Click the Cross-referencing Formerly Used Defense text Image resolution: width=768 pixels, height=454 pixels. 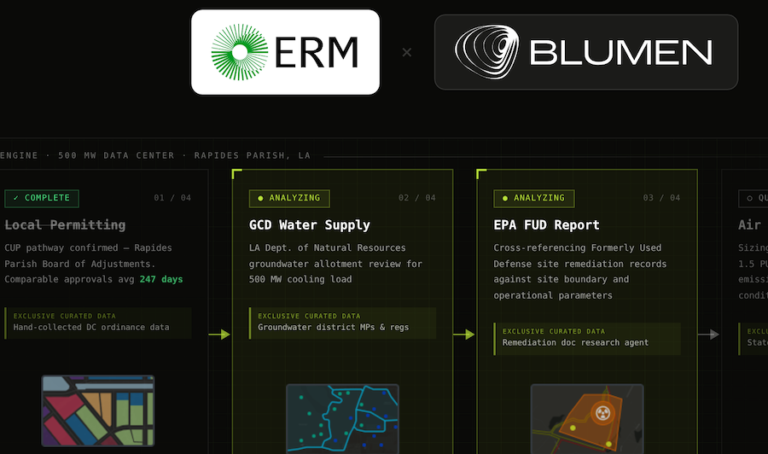point(580,271)
